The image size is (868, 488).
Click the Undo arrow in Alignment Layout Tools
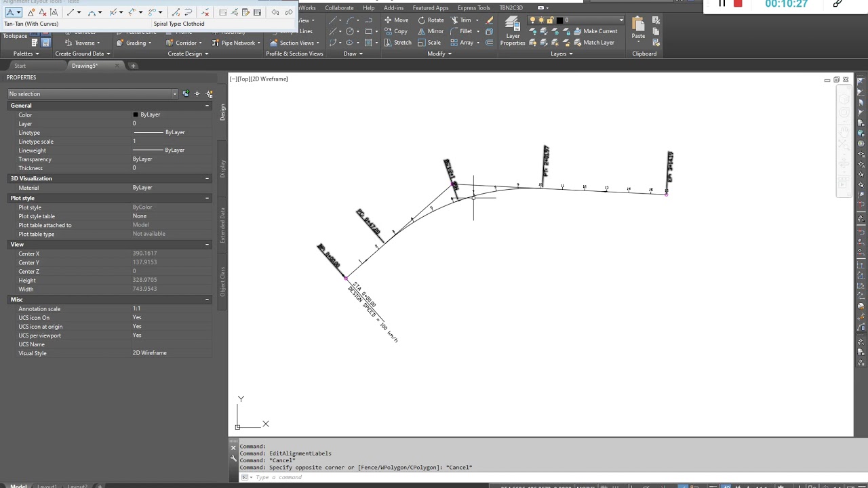click(275, 12)
